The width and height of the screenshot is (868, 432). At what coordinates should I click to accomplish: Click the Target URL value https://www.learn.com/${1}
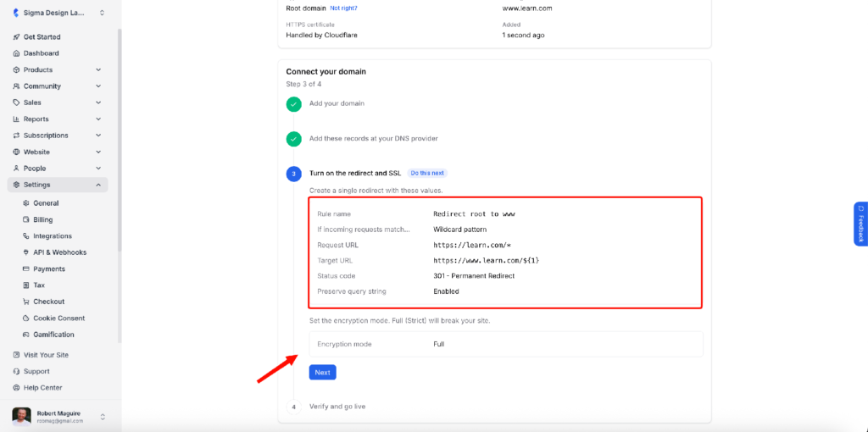pyautogui.click(x=486, y=260)
